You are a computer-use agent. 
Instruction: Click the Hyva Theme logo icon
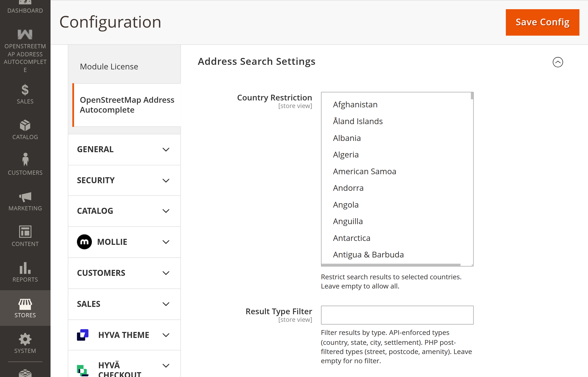tap(83, 335)
